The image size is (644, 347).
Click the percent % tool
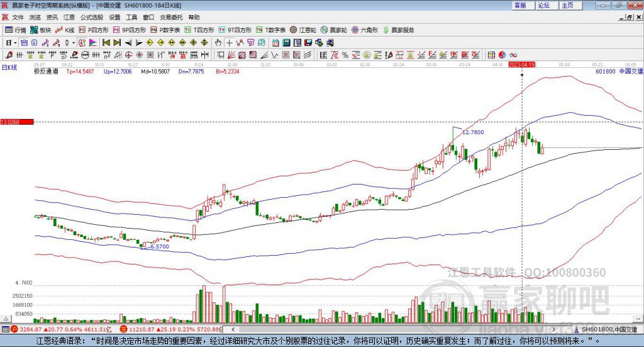pos(345,55)
